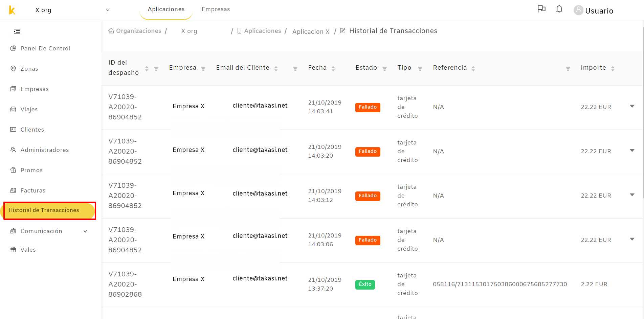Filter the Estado column
Image resolution: width=644 pixels, height=319 pixels.
(x=384, y=69)
